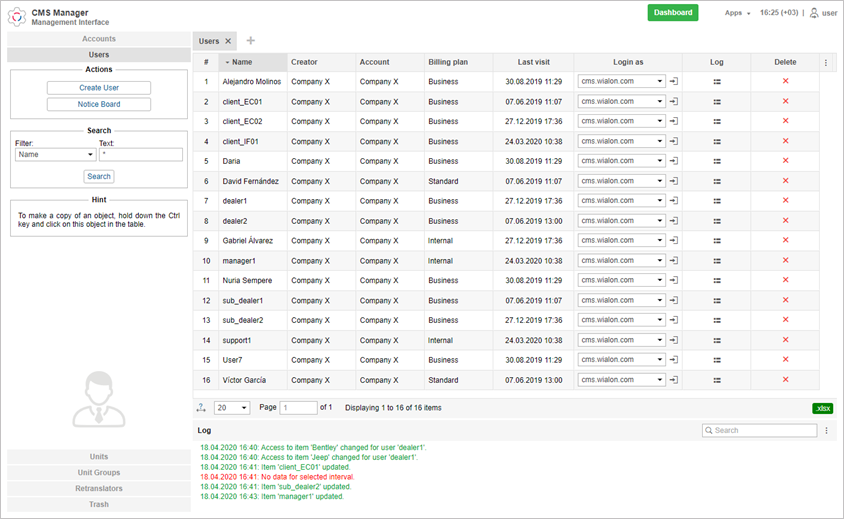Sort by Account column header
This screenshot has width=844, height=519.
coord(390,62)
